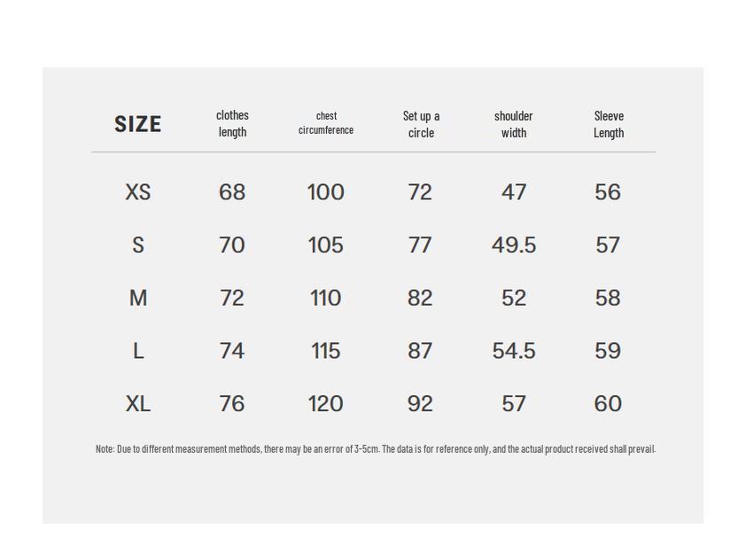Click the XL size row label
746x560 pixels.
[138, 404]
